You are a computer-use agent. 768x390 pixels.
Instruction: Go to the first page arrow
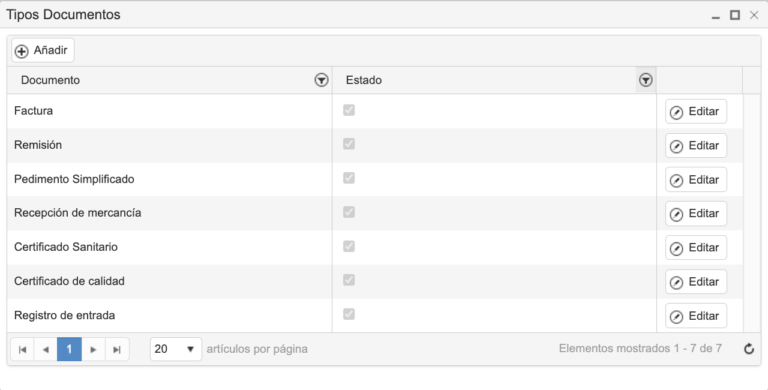[x=22, y=349]
